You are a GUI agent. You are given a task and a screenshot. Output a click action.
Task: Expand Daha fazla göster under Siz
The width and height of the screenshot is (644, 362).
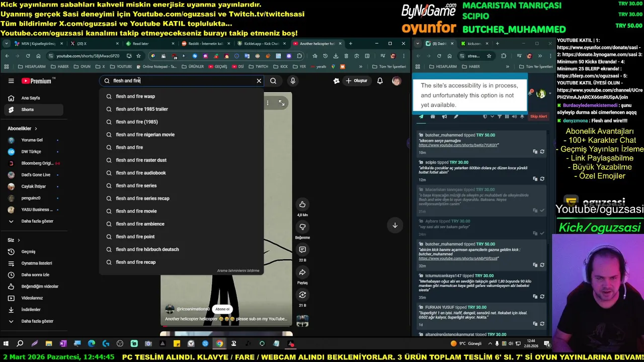33,321
